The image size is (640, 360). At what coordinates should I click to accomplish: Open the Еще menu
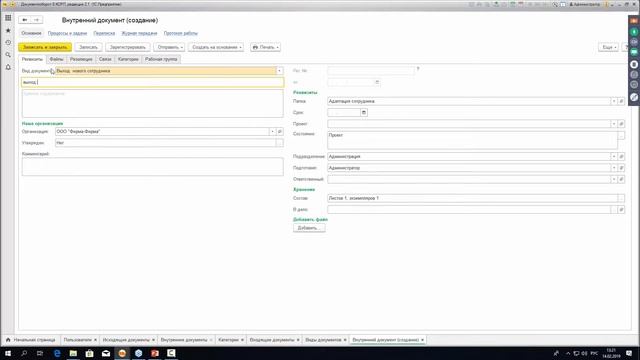(608, 47)
